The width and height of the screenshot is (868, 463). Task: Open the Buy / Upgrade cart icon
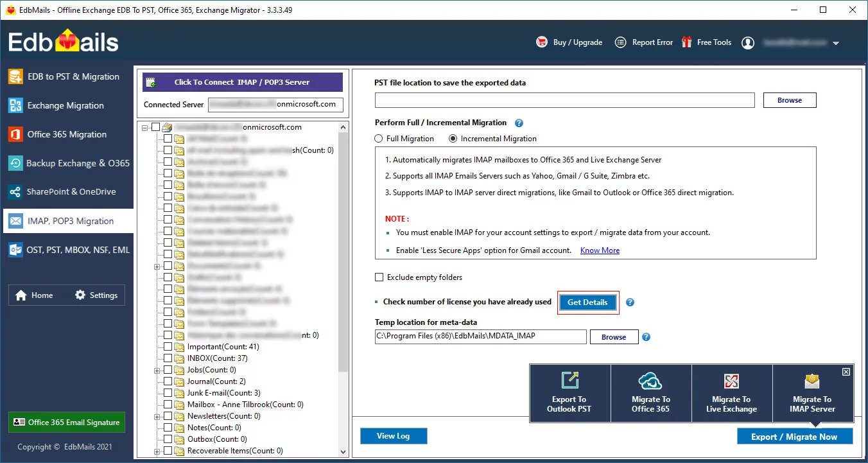pyautogui.click(x=542, y=42)
